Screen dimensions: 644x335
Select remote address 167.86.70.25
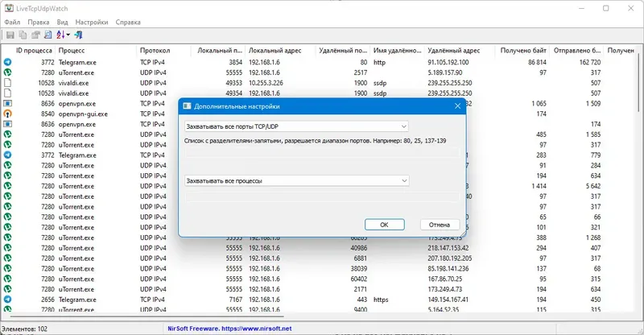point(445,279)
